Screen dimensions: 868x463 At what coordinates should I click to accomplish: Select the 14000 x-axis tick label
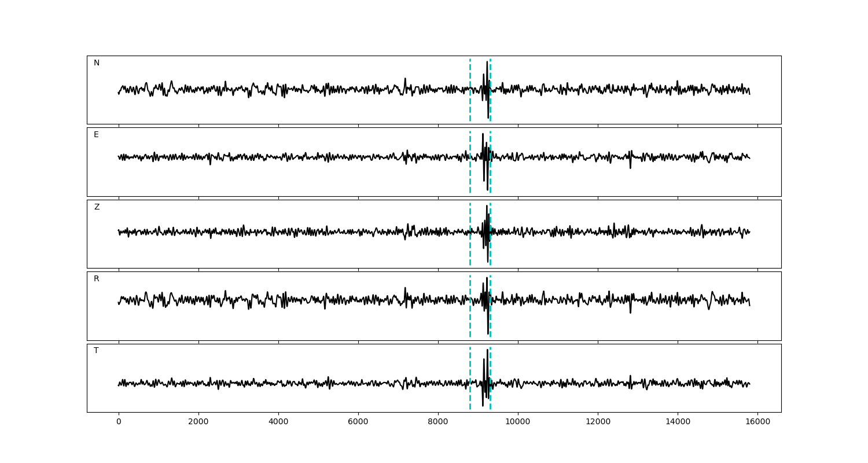click(678, 422)
